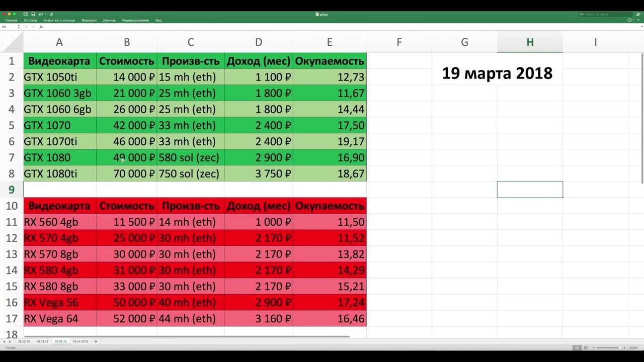Select cell RX Vega 56
Image resolution: width=644 pixels, height=362 pixels.
click(59, 302)
